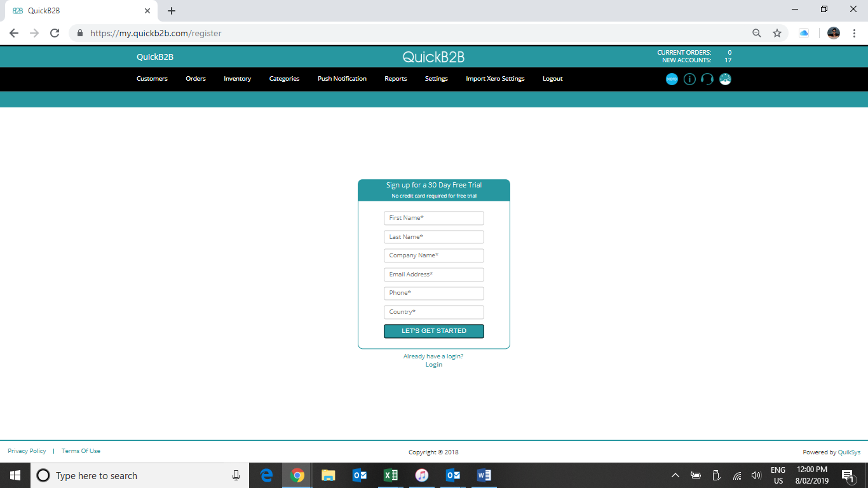This screenshot has height=488, width=868.
Task: Open the Orders menu
Action: pyautogui.click(x=196, y=79)
